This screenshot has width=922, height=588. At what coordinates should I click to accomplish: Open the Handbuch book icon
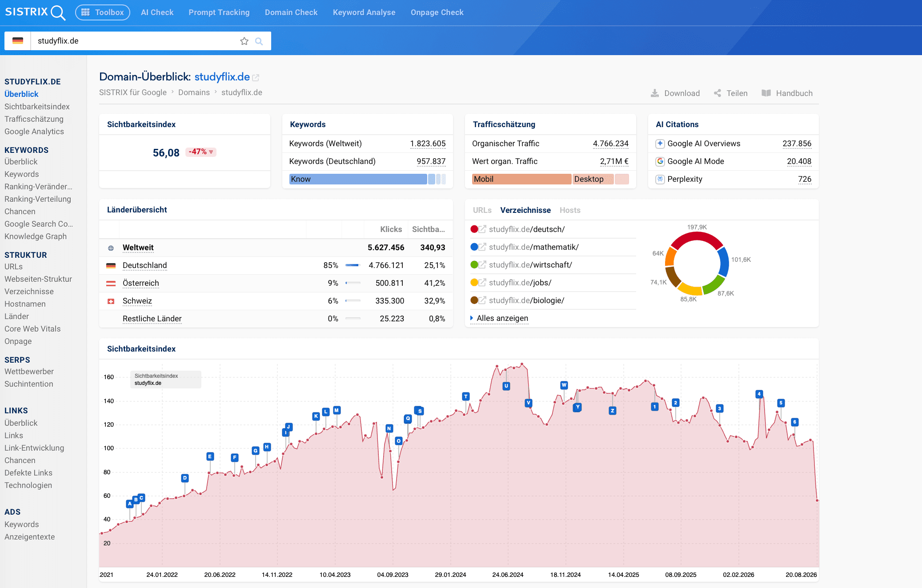[766, 93]
